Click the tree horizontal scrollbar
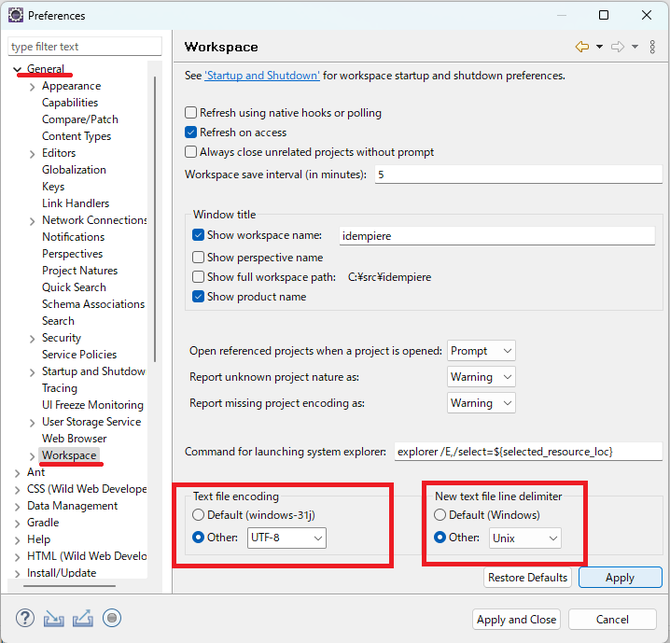Viewport: 670px width, 643px height. pos(70,586)
